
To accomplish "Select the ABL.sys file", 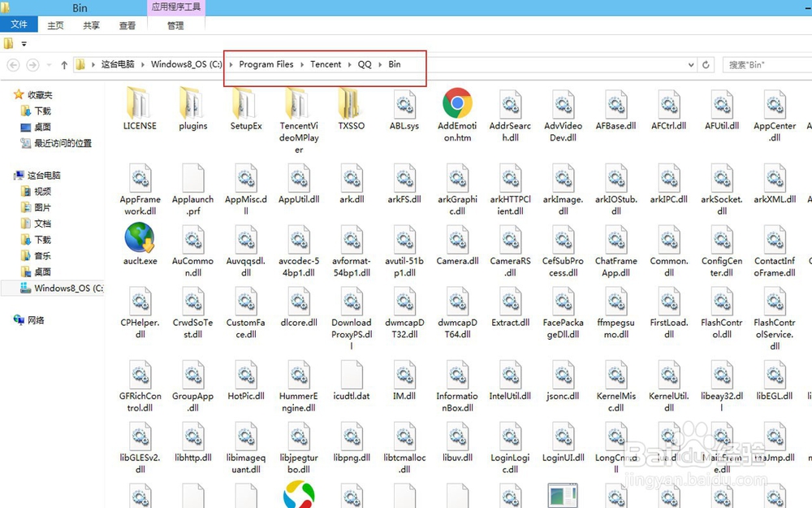I will tap(404, 108).
